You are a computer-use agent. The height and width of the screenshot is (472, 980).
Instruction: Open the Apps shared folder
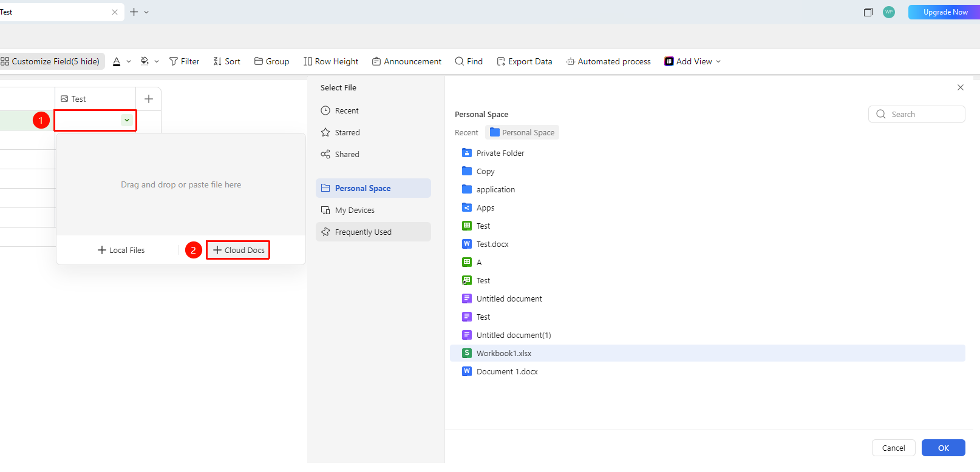click(707, 207)
